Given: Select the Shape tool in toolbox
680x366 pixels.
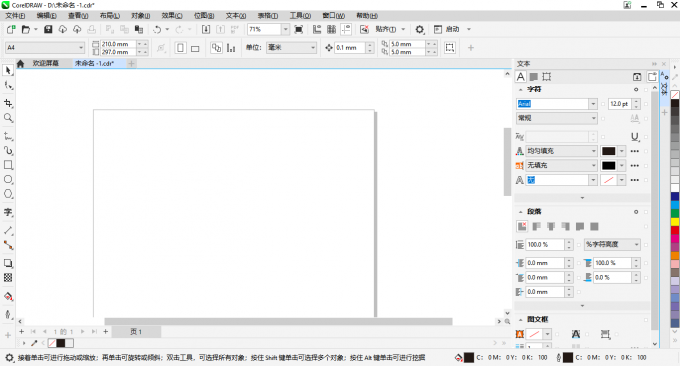Looking at the screenshot, I should pyautogui.click(x=8, y=85).
